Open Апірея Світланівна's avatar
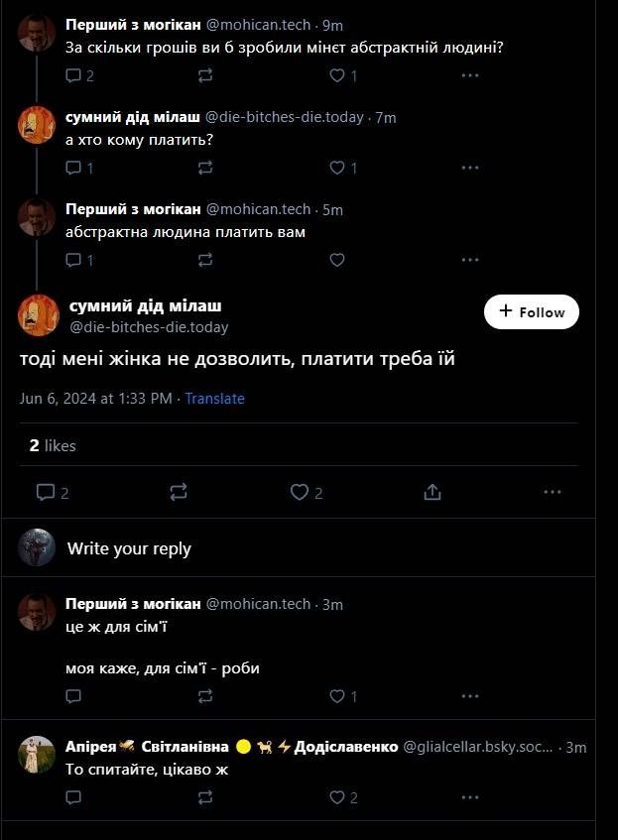 (x=37, y=755)
